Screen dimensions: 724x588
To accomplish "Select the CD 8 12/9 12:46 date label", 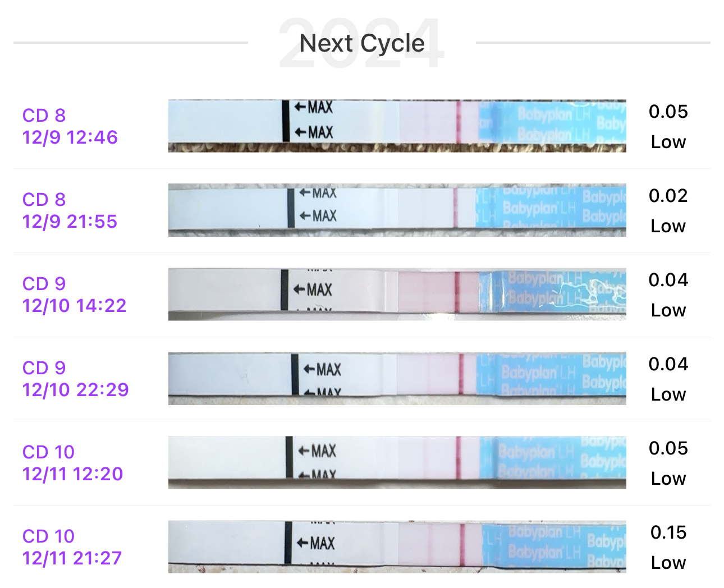I will [x=70, y=126].
